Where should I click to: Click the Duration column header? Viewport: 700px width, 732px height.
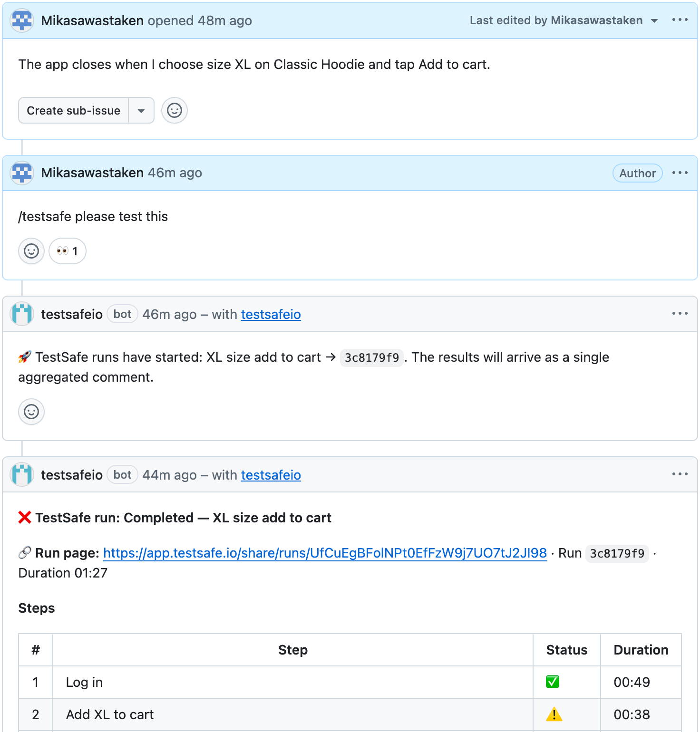point(641,650)
